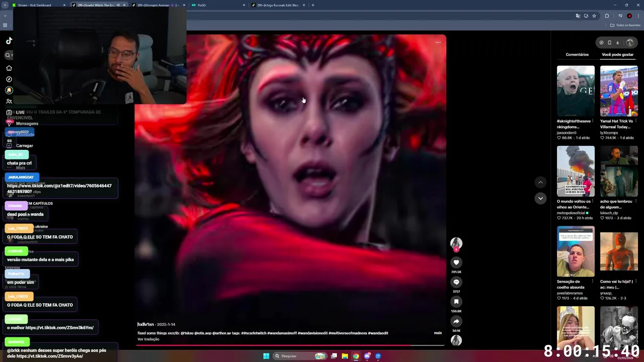Viewport: 644px width, 362px height.
Task: Open the 'Todos os favoritos' bookmarks folder
Action: (625, 25)
